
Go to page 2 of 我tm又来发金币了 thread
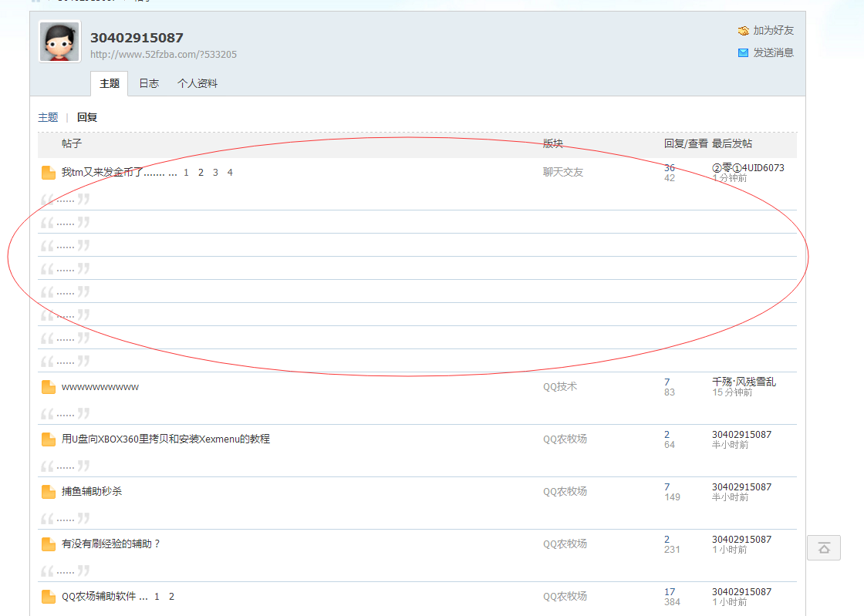point(201,173)
